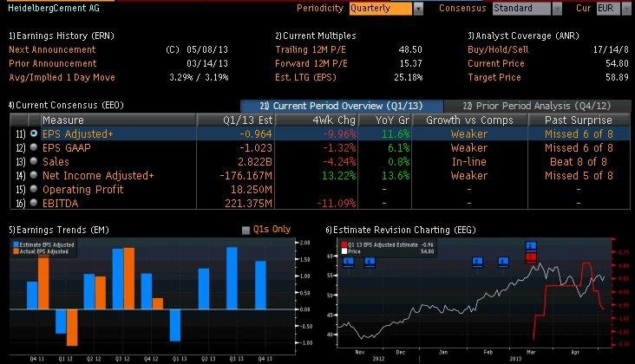Click the EBITDA measure name

(61, 203)
